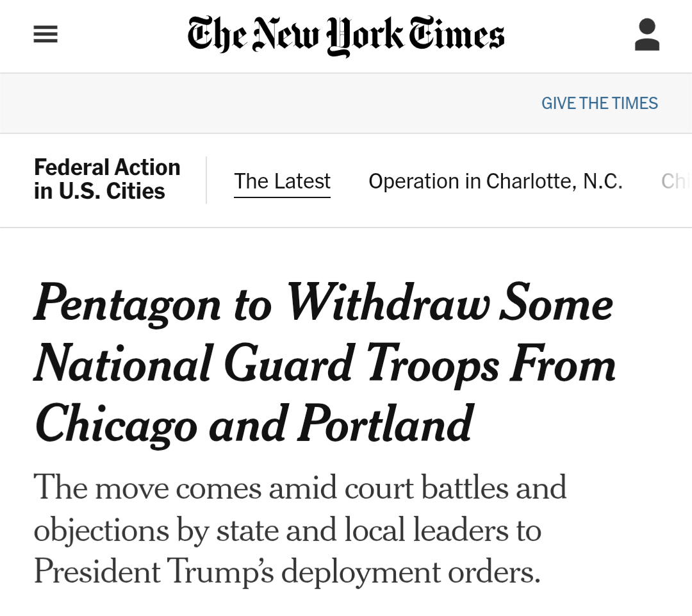Click GIVE THE TIMES in the gray banner
This screenshot has height=616, width=692.
click(600, 103)
